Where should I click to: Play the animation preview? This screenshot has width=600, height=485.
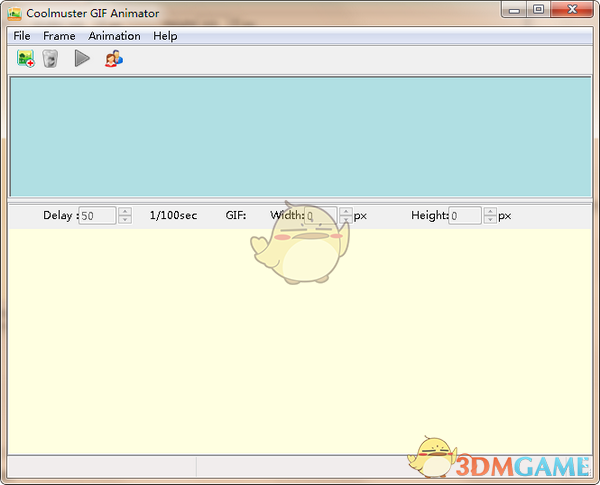tap(82, 59)
